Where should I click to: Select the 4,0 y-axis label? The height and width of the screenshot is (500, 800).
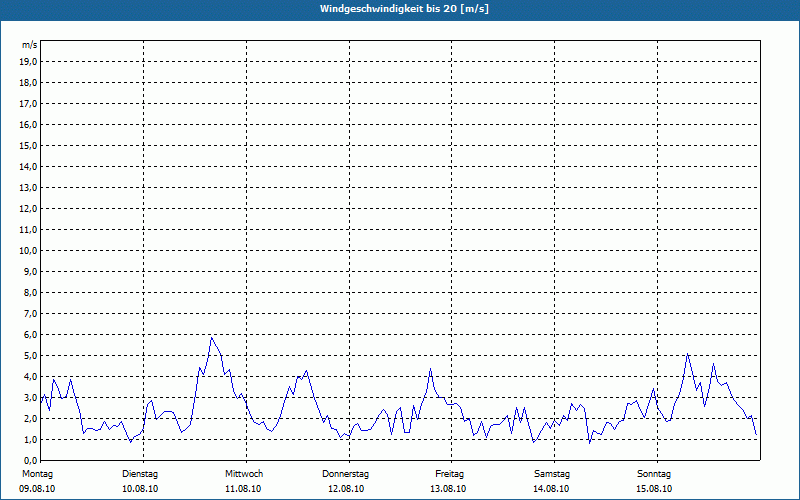point(30,377)
